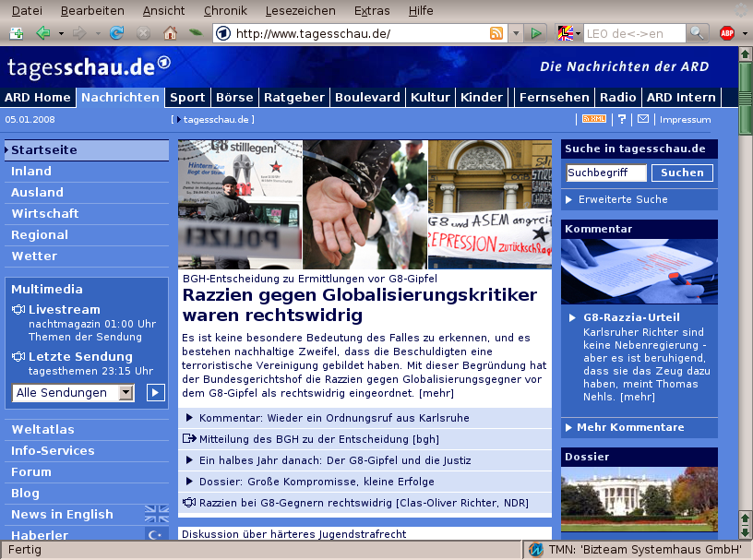The height and width of the screenshot is (560, 753).
Task: Expand Mehr Kommentare
Action: click(630, 427)
